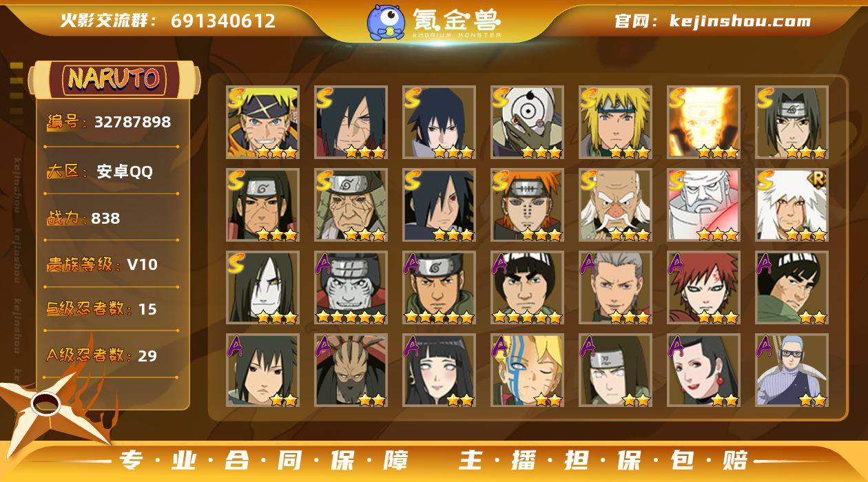The width and height of the screenshot is (868, 482).
Task: Choose the red-haired Gaara portrait
Action: tap(703, 288)
